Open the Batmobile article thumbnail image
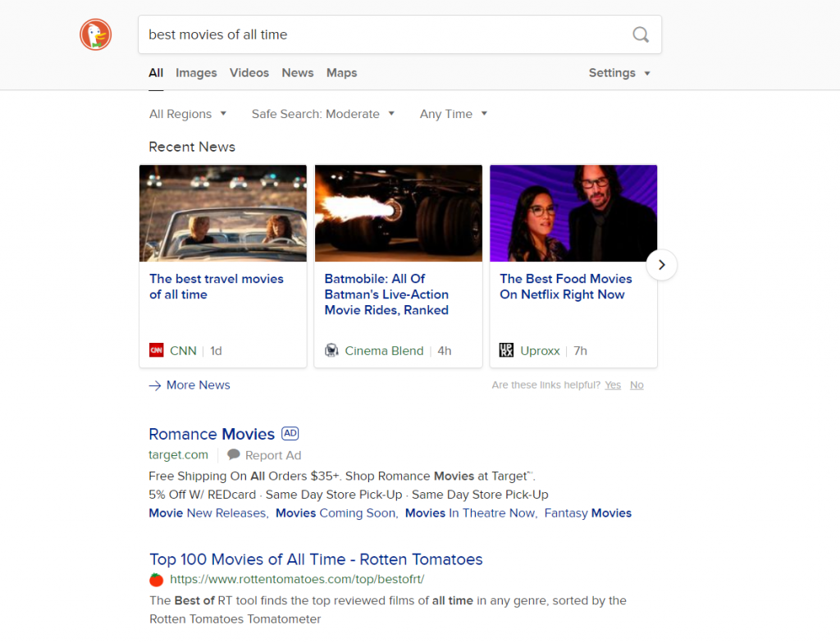Image resolution: width=840 pixels, height=643 pixels. [x=398, y=213]
